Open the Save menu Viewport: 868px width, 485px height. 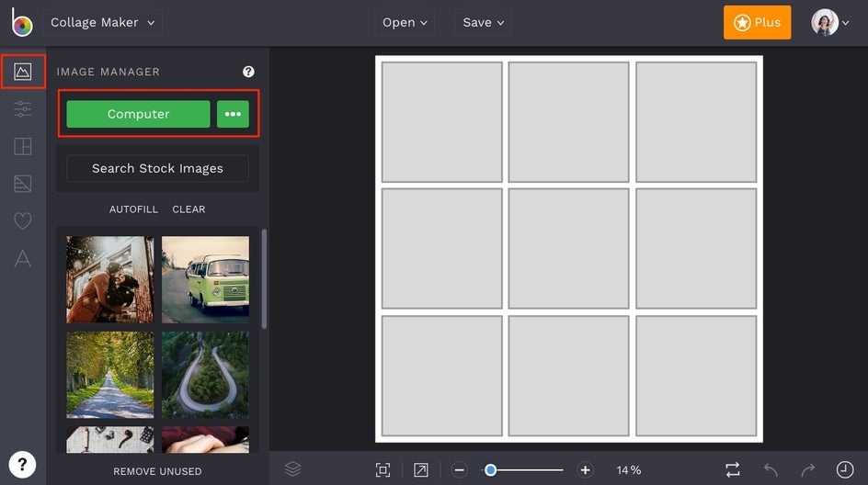[484, 23]
